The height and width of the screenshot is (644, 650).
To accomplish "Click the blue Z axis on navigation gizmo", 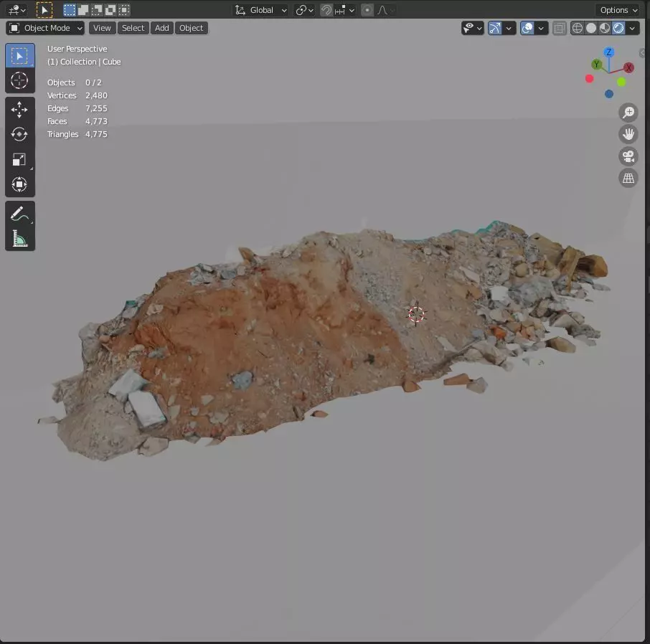I will [x=608, y=52].
